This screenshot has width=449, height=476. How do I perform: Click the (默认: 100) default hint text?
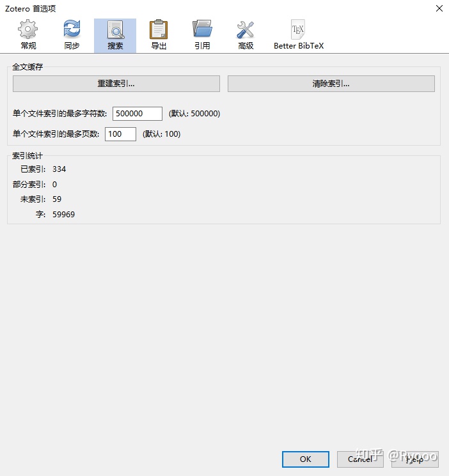pos(161,134)
